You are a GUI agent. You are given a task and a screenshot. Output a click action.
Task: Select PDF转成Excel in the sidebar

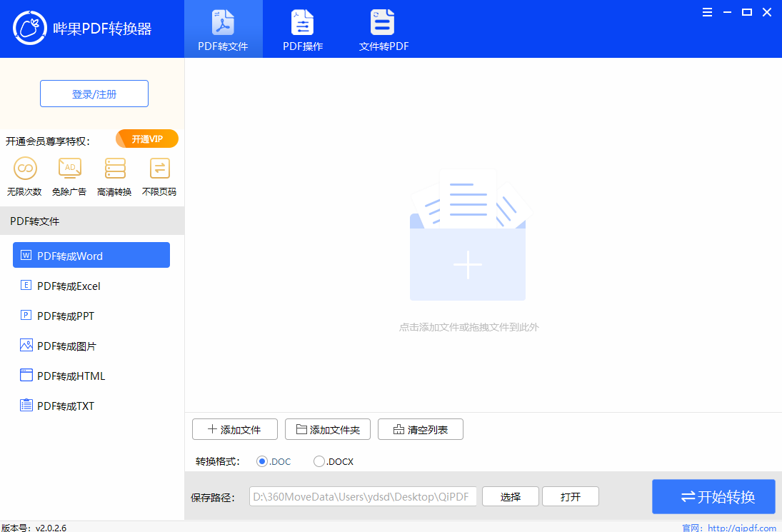91,286
